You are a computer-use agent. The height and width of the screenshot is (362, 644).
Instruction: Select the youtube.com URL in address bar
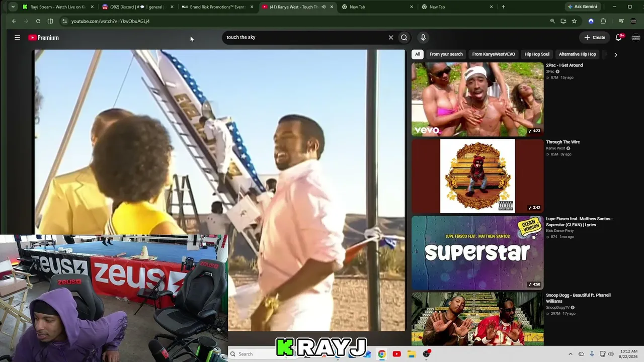click(110, 21)
